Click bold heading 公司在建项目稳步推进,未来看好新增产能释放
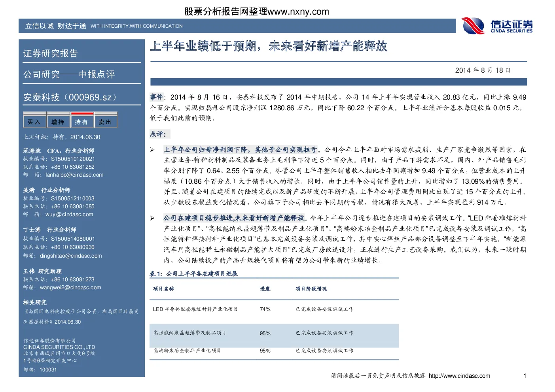 (234, 218)
